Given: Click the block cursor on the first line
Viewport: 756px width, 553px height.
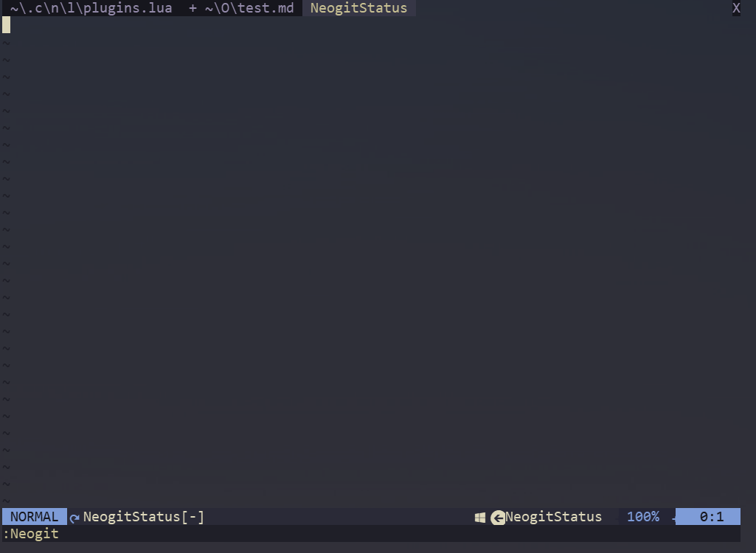Looking at the screenshot, I should click(6, 24).
